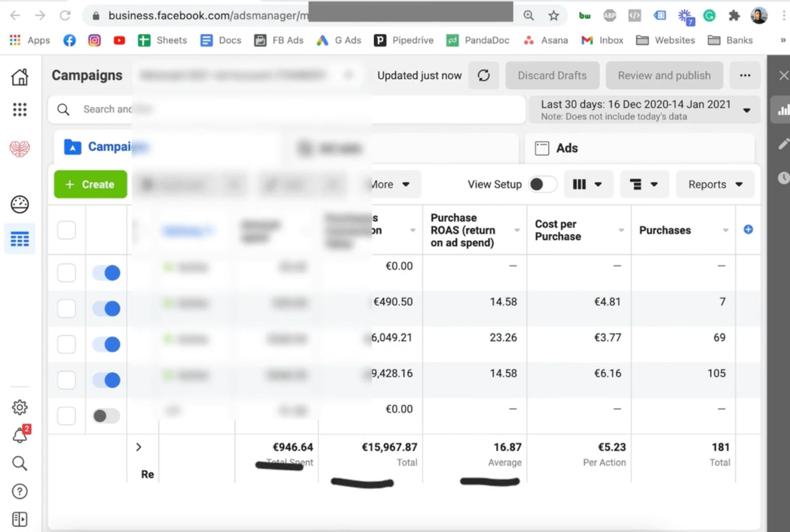Turn off the campaign with 69 purchases
This screenshot has height=532, width=790.
click(x=106, y=344)
